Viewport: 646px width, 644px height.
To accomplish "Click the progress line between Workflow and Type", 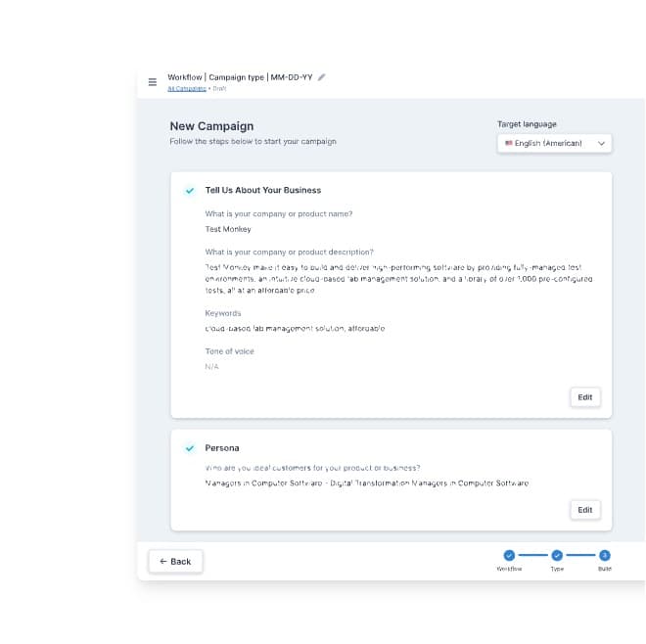I will coord(533,555).
